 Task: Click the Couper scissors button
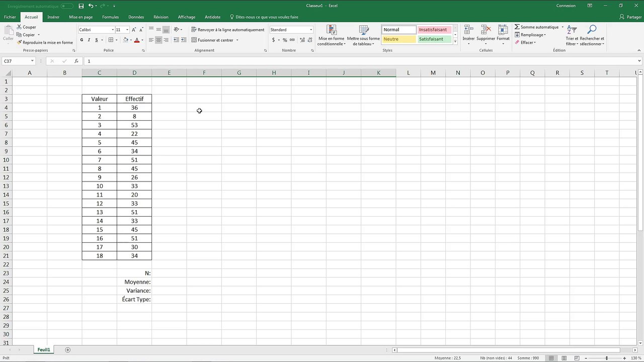pyautogui.click(x=26, y=27)
